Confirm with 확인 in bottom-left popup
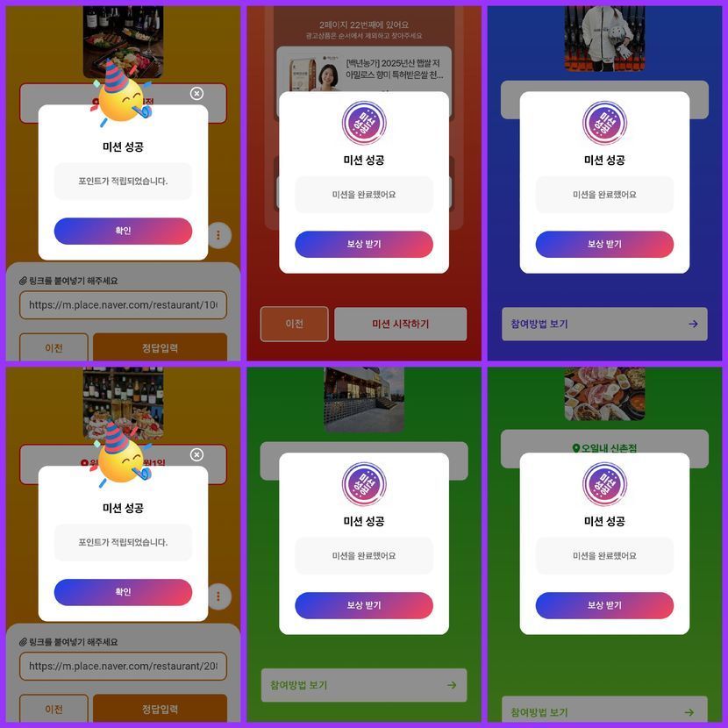Image resolution: width=728 pixels, height=728 pixels. [x=123, y=592]
